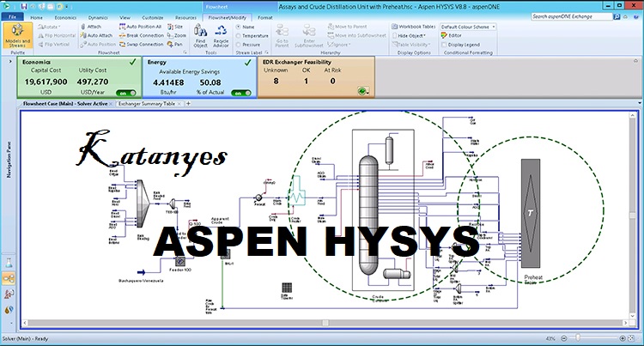Switch to Economics ribbon tab
This screenshot has width=644, height=346.
click(65, 18)
